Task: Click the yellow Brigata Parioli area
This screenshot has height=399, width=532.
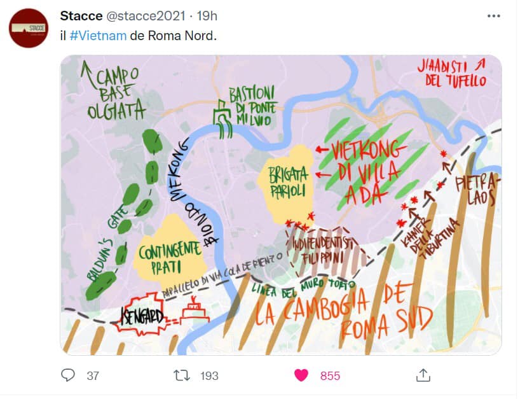Action: coord(288,182)
